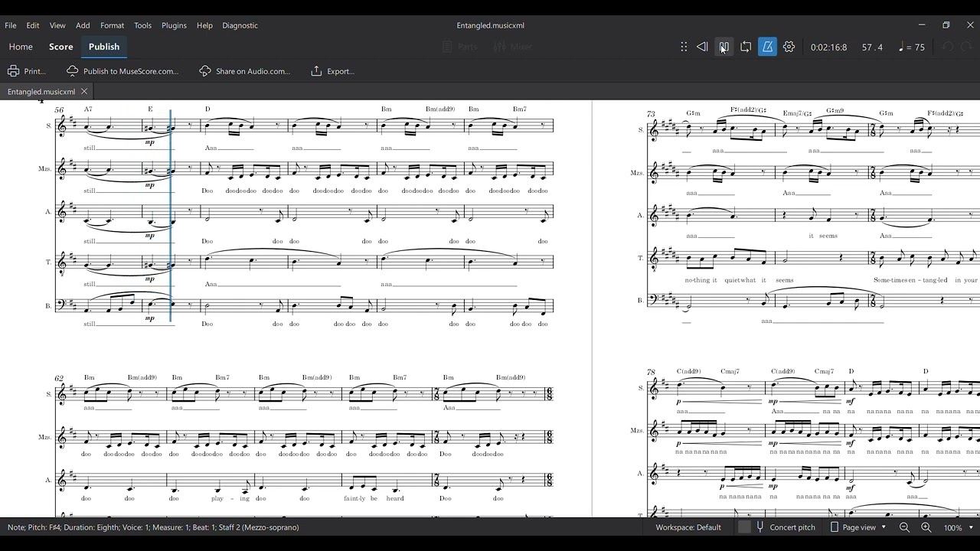This screenshot has width=980, height=551.
Task: Rewind playback to the start
Action: [x=702, y=47]
